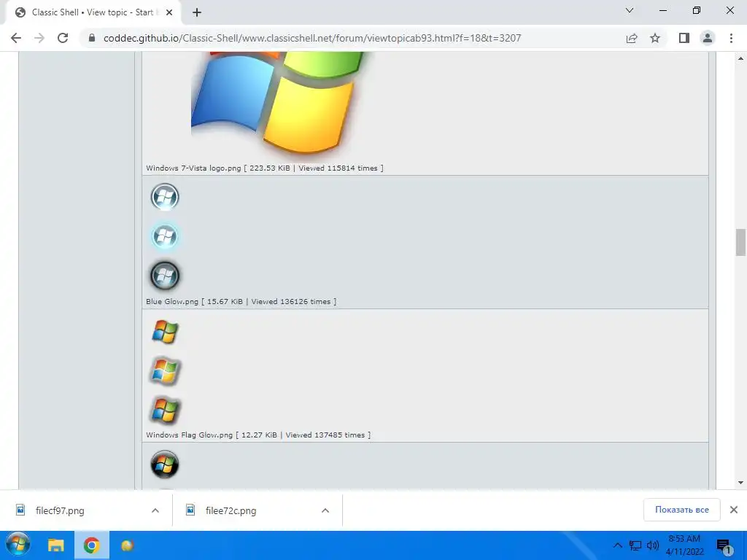Open the Chrome profile menu

708,38
